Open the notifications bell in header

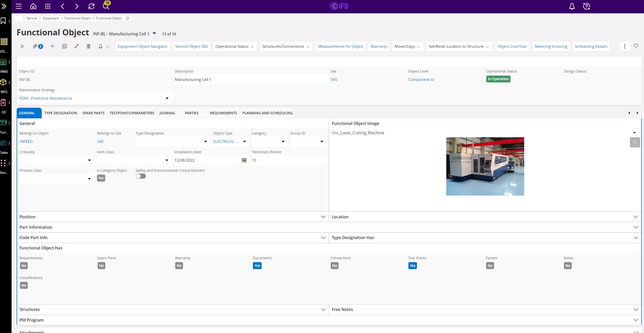click(x=572, y=6)
